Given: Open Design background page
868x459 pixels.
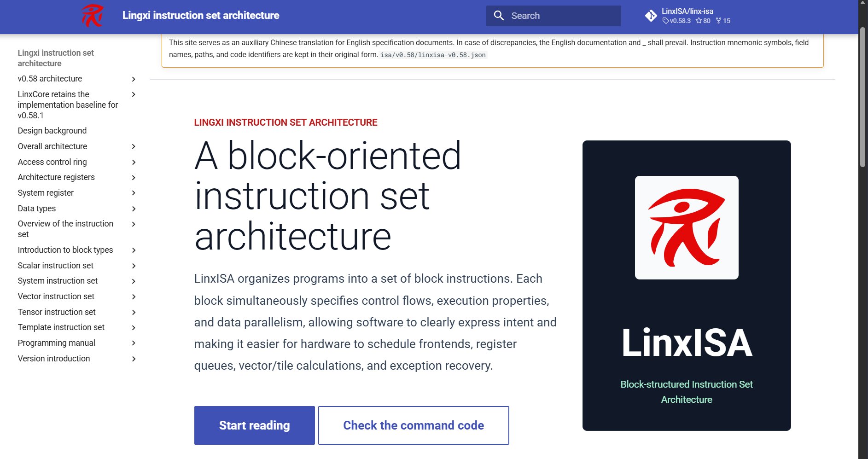Looking at the screenshot, I should click(52, 131).
